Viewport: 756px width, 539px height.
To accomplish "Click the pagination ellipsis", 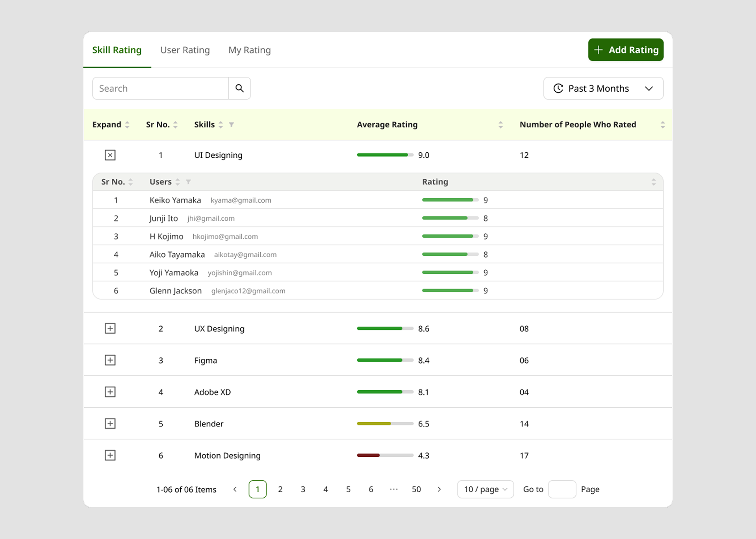I will coord(394,489).
